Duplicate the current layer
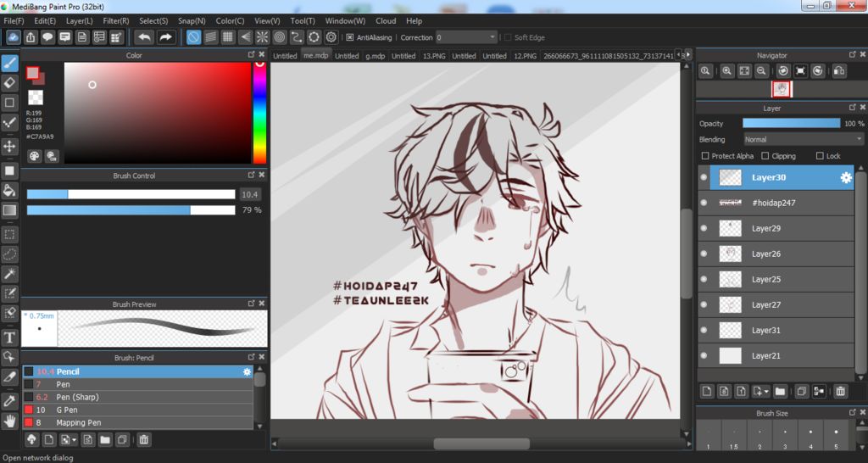868x463 pixels. coord(801,392)
